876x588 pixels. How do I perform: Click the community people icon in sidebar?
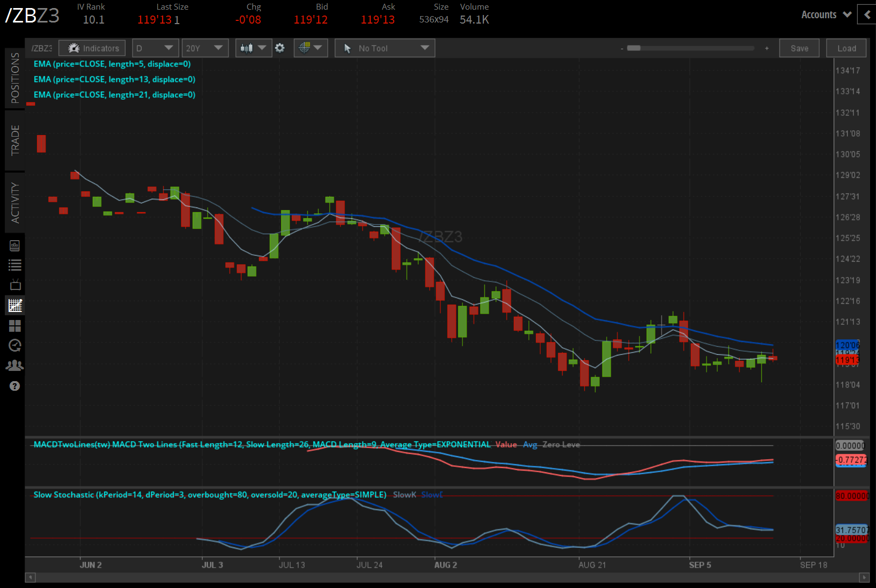[14, 365]
